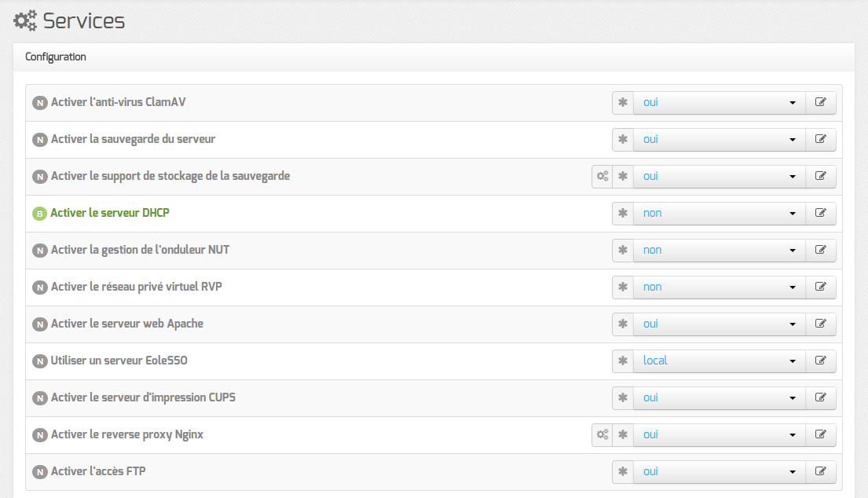The width and height of the screenshot is (868, 498).
Task: Click label Activer le support de stockage
Action: pos(170,177)
